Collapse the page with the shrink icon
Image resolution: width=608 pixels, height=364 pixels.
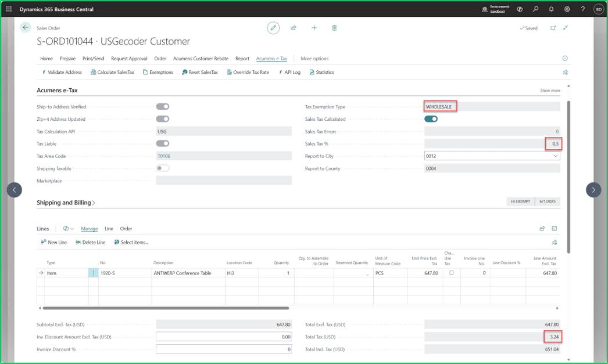[x=566, y=28]
